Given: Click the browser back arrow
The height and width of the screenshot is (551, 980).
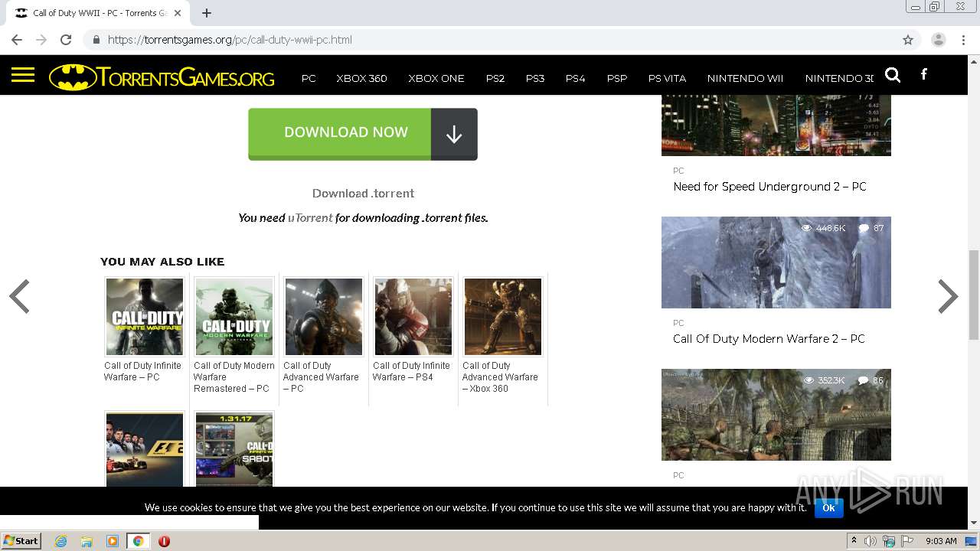Looking at the screenshot, I should 17,40.
